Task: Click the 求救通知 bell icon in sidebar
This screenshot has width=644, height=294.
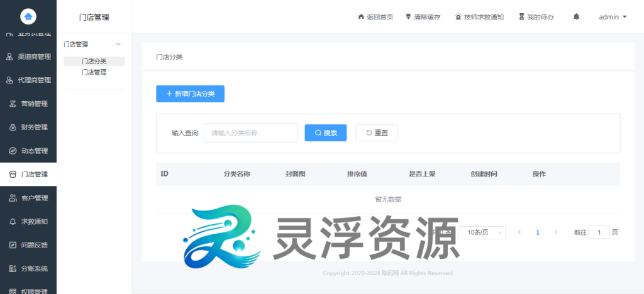Action: pos(13,222)
